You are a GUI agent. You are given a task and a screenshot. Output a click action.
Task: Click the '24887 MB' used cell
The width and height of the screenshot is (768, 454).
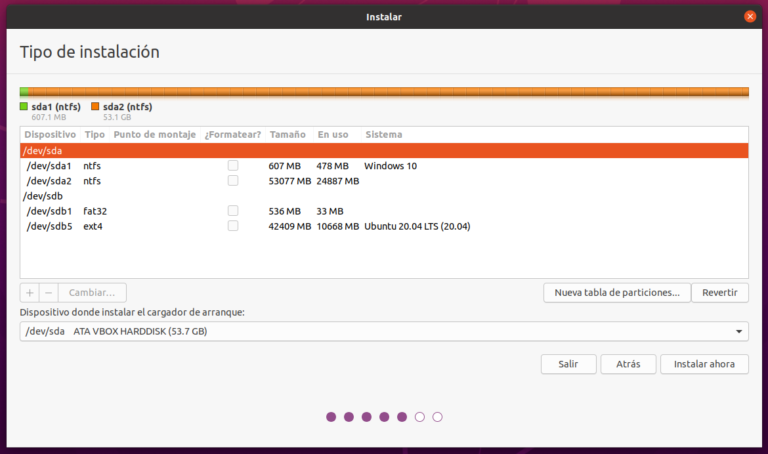pyautogui.click(x=337, y=181)
